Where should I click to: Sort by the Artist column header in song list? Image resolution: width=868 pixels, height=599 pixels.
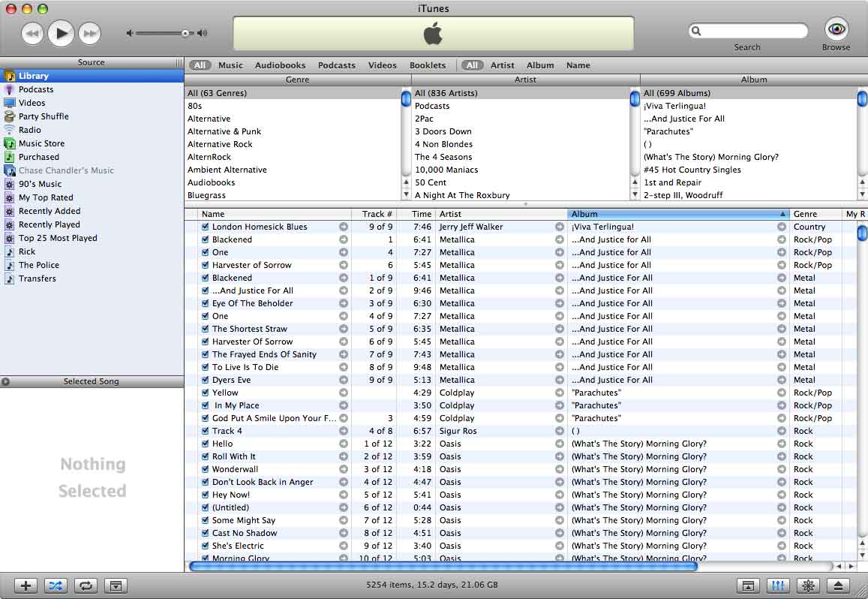click(502, 214)
